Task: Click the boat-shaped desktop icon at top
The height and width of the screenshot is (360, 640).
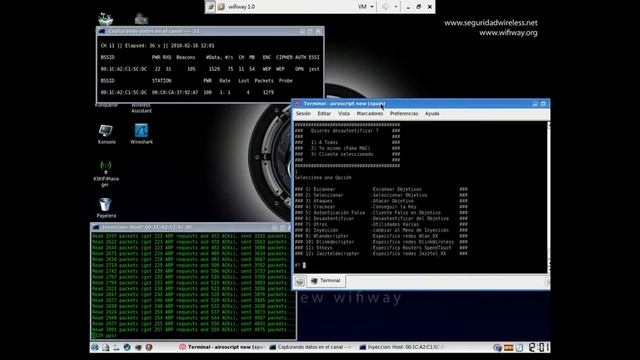Action: pos(106,19)
